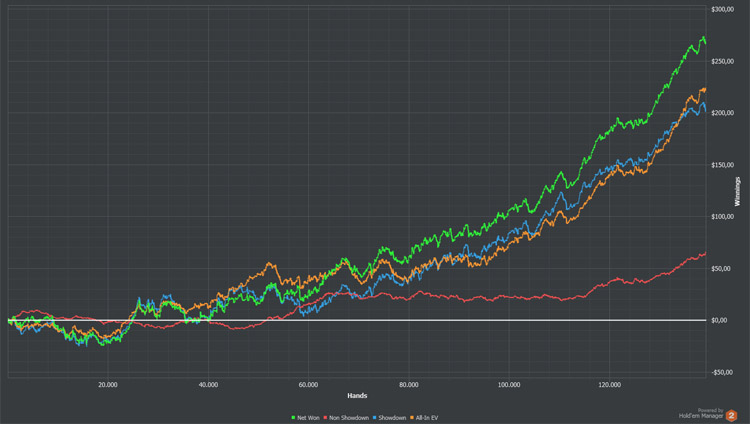Click the $300,00 y-axis label
750x424 pixels.
pyautogui.click(x=723, y=10)
